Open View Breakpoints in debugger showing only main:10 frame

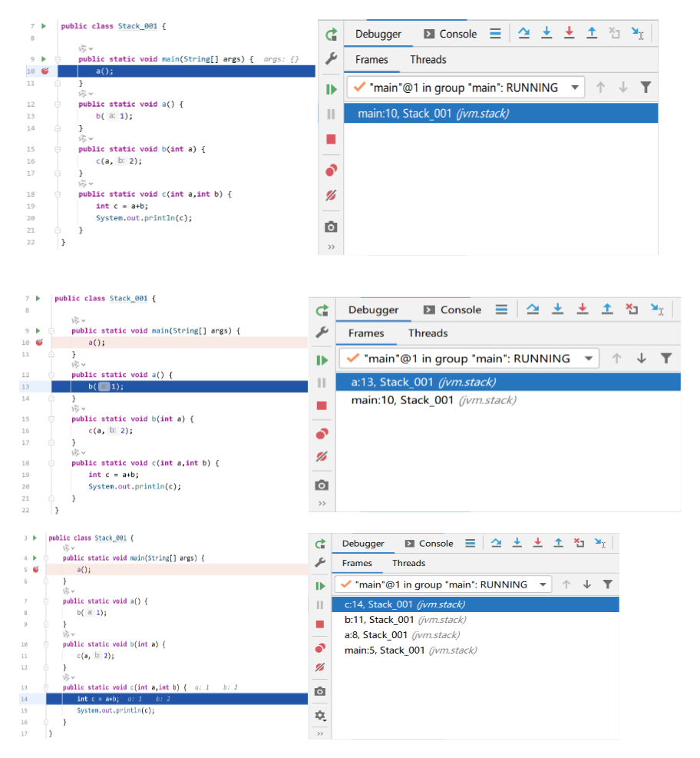click(x=331, y=170)
